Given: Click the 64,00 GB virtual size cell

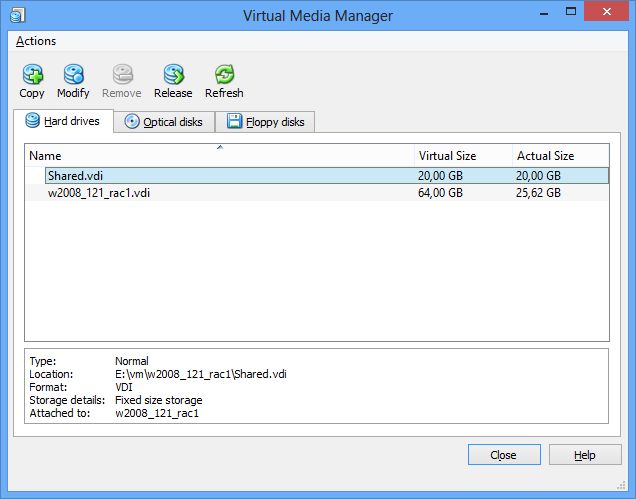Looking at the screenshot, I should tap(440, 193).
